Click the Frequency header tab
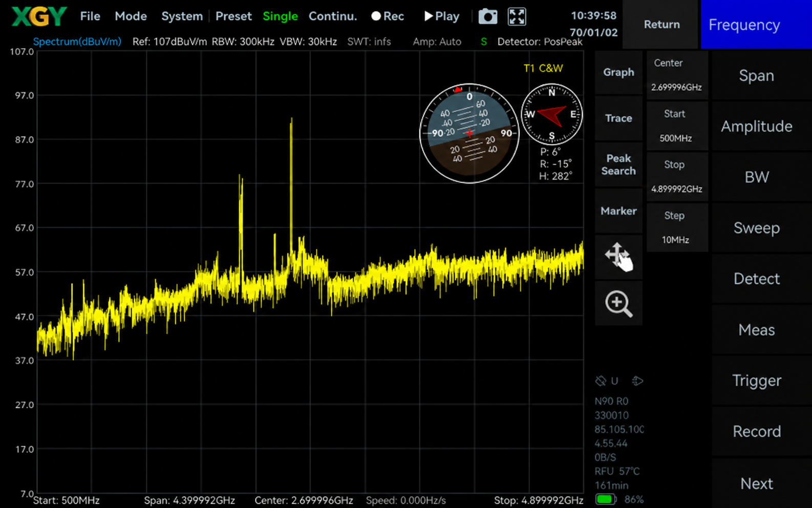This screenshot has height=508, width=812. click(x=756, y=25)
